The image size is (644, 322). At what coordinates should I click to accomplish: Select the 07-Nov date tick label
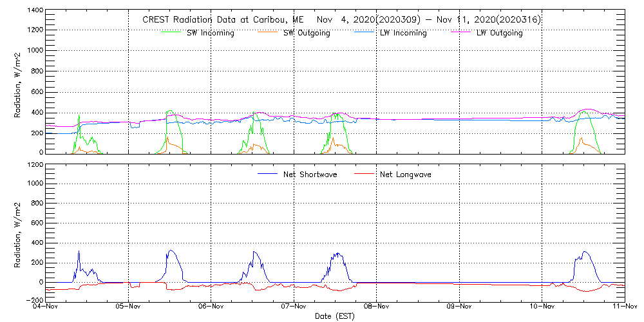[294, 308]
